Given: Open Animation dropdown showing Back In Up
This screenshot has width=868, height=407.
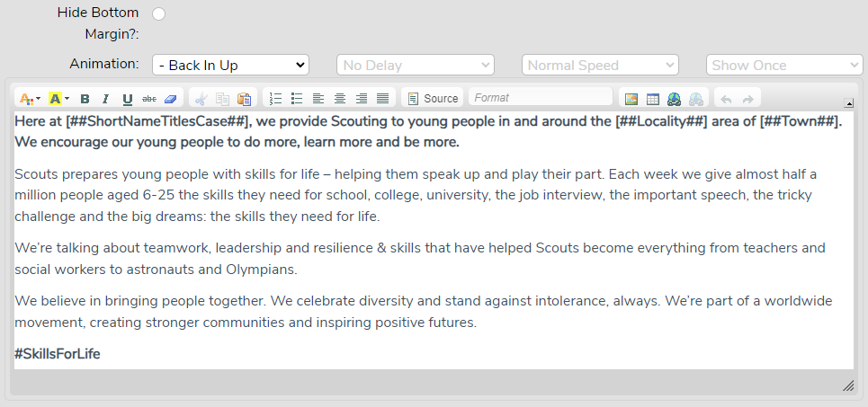Looking at the screenshot, I should [231, 65].
